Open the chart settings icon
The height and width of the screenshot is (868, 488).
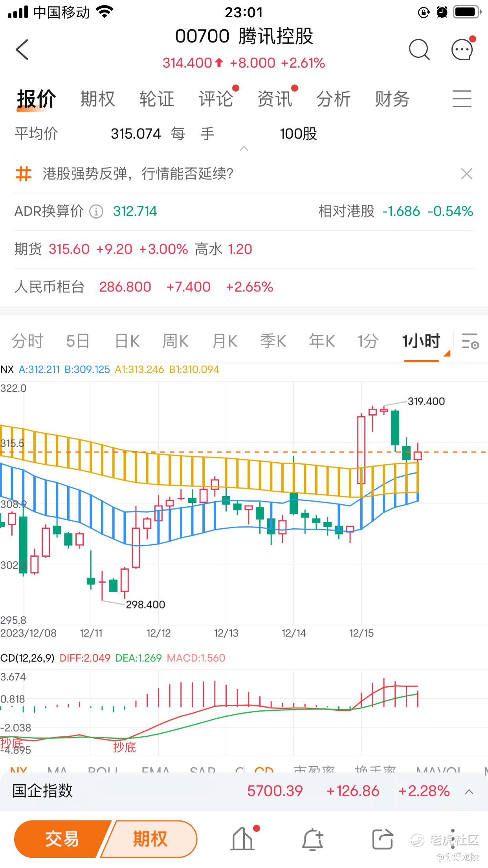(470, 341)
